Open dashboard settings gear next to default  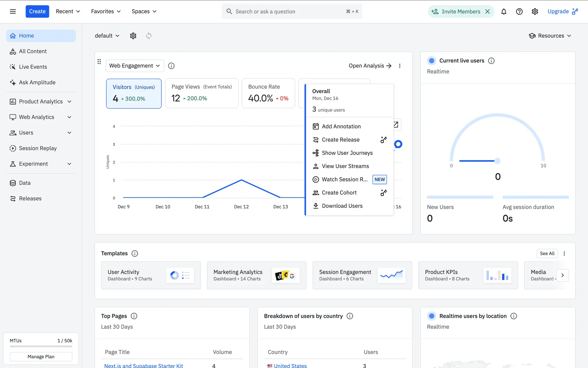pyautogui.click(x=133, y=36)
